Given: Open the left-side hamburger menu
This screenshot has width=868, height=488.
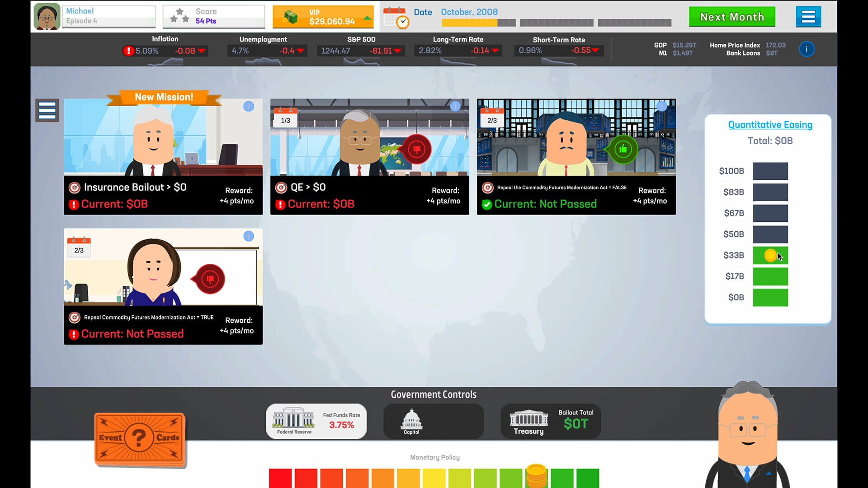Looking at the screenshot, I should point(47,110).
